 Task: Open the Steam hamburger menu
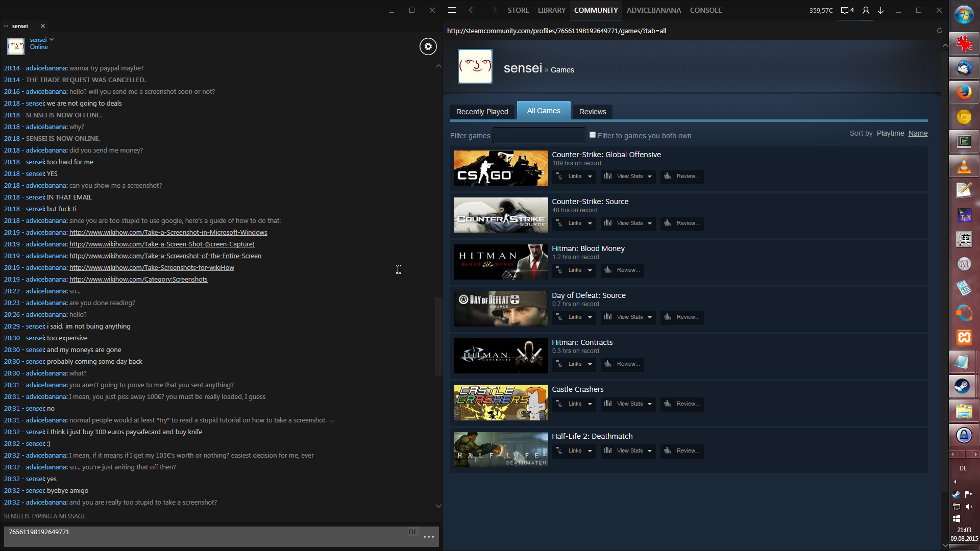tap(452, 10)
